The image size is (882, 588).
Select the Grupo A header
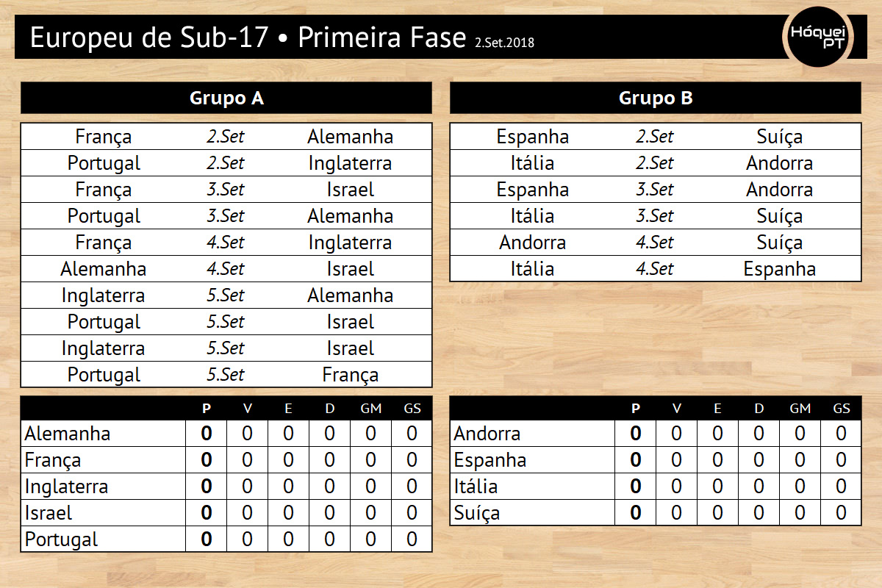pyautogui.click(x=226, y=98)
